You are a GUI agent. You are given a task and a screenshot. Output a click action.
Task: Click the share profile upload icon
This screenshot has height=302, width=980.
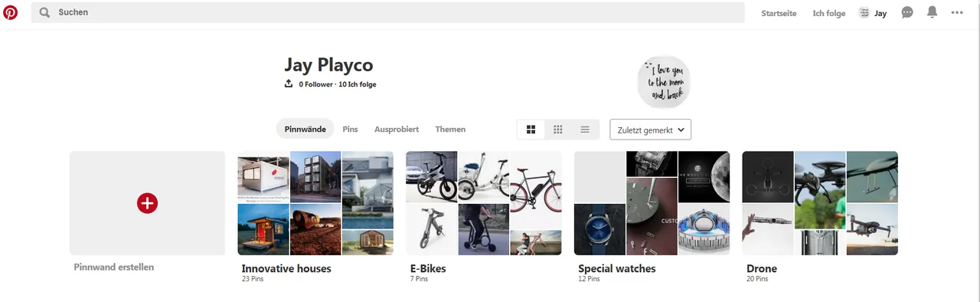(289, 84)
